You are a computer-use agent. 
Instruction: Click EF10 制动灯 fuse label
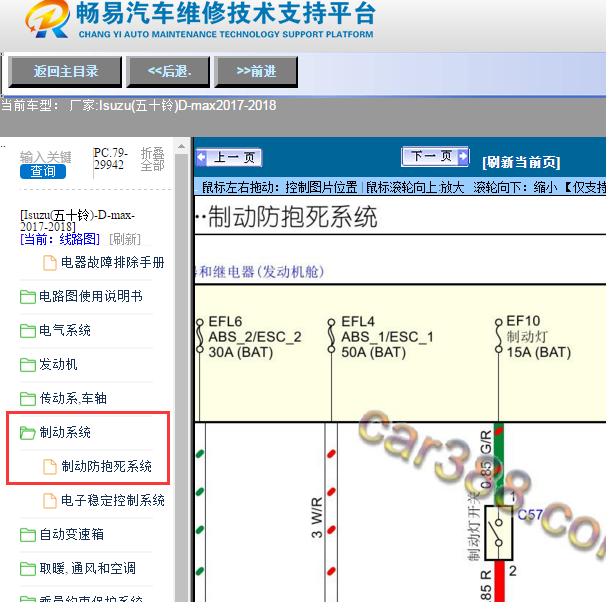[538, 337]
